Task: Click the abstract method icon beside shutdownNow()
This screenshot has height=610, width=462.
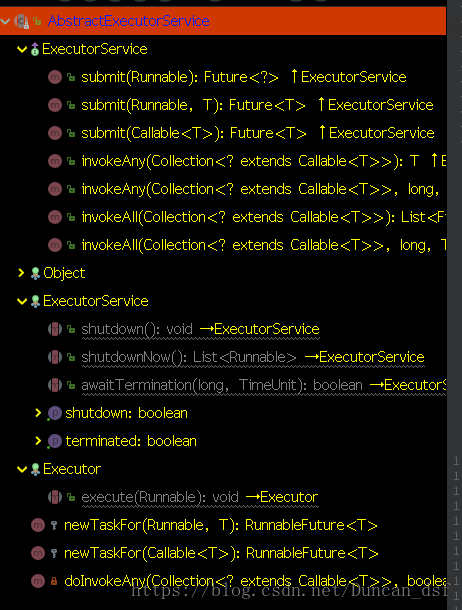Action: [x=55, y=357]
